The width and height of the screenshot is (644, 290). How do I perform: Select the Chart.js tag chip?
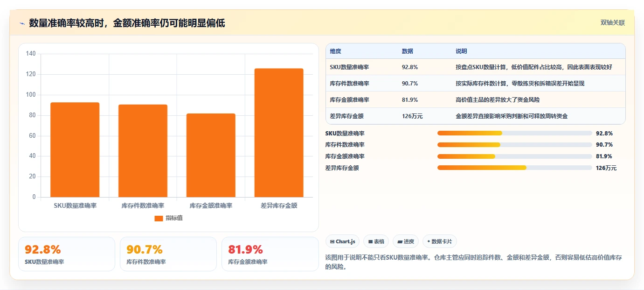click(x=342, y=241)
